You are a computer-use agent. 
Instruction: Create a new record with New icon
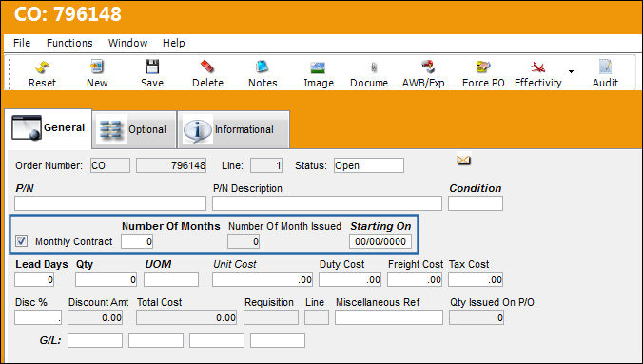(97, 67)
